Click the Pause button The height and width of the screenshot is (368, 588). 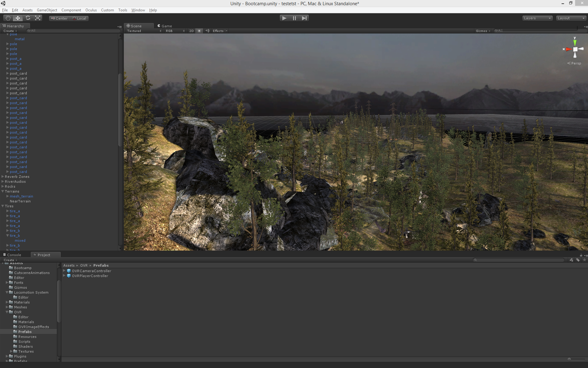click(294, 18)
